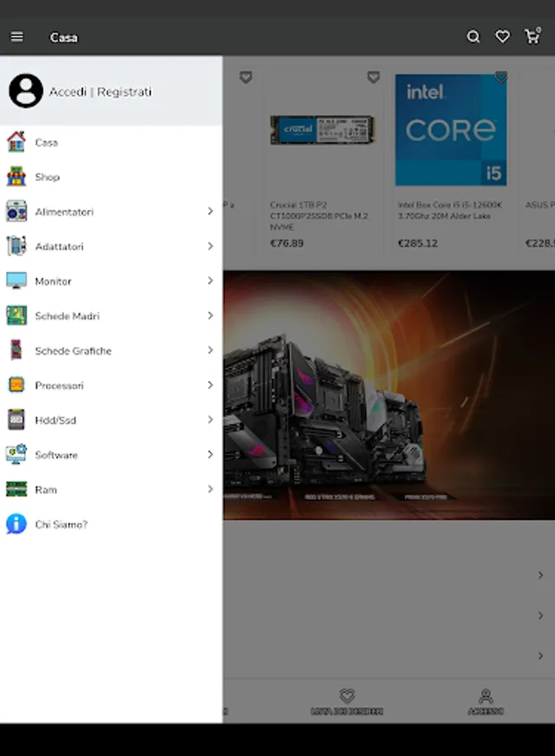Screen dimensions: 555x756
Task: Click the Processori CPU icon
Action: click(x=16, y=385)
